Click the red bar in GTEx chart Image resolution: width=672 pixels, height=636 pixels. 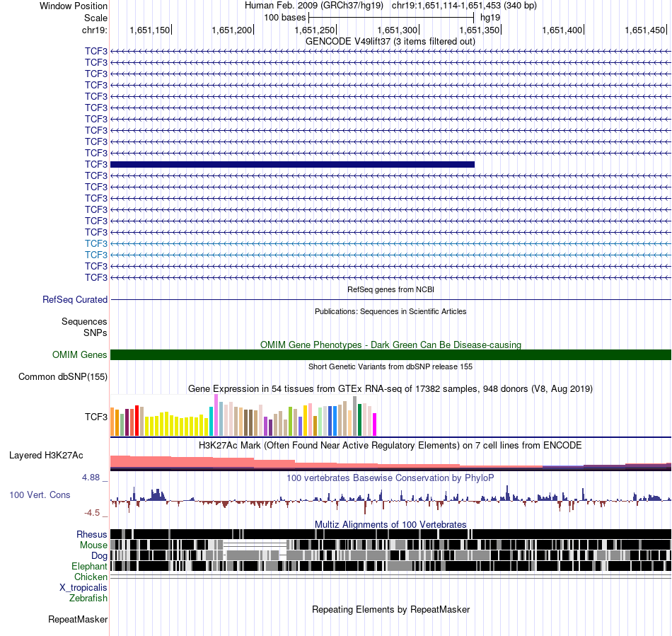click(x=137, y=420)
